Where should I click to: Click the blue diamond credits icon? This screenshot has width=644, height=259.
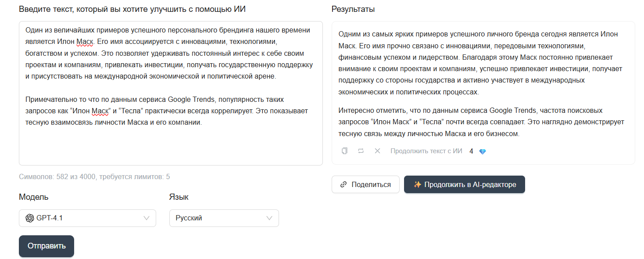483,151
